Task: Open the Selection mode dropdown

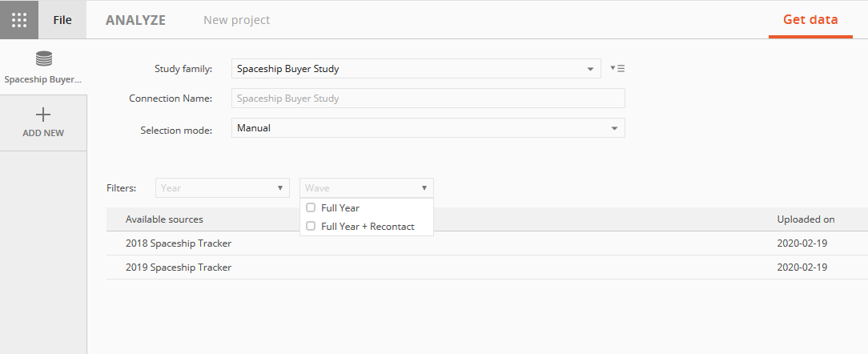Action: (x=428, y=128)
